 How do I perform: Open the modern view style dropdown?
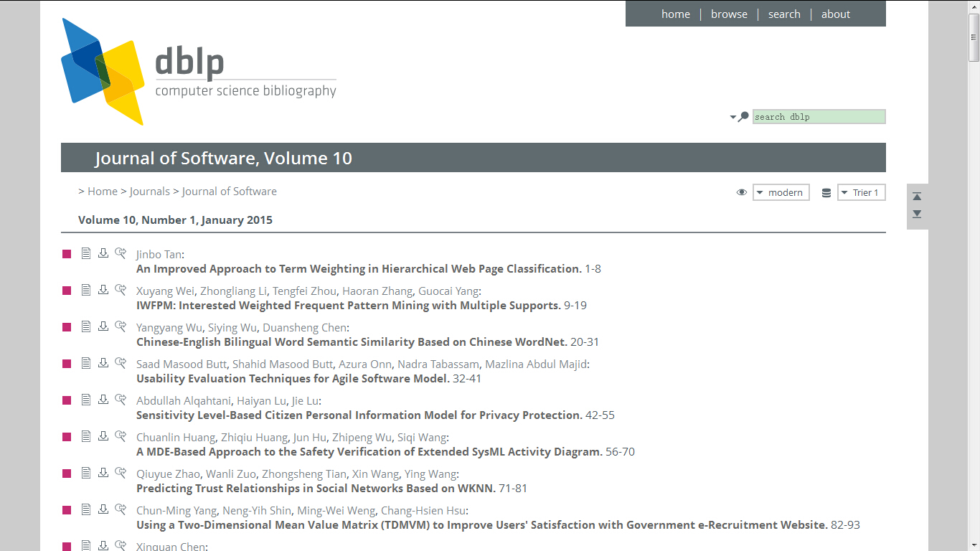pos(781,192)
